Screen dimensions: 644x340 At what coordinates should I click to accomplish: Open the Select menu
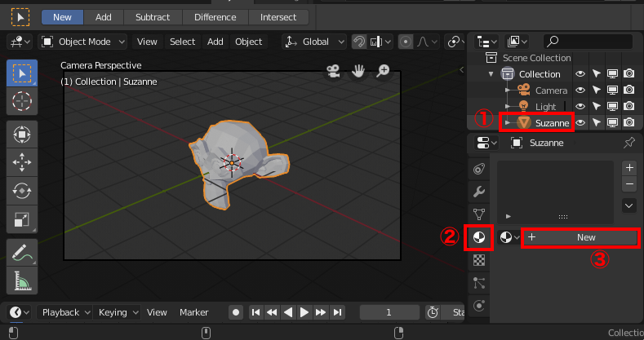click(182, 42)
